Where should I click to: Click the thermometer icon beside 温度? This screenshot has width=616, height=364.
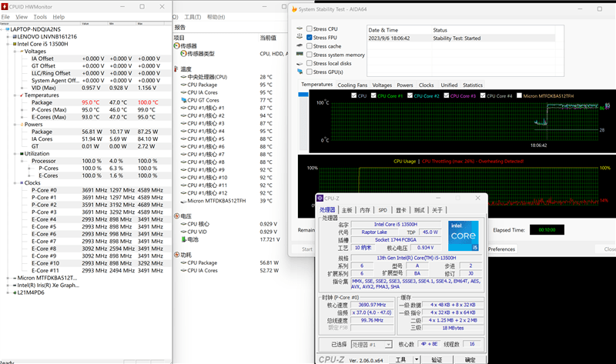[176, 69]
